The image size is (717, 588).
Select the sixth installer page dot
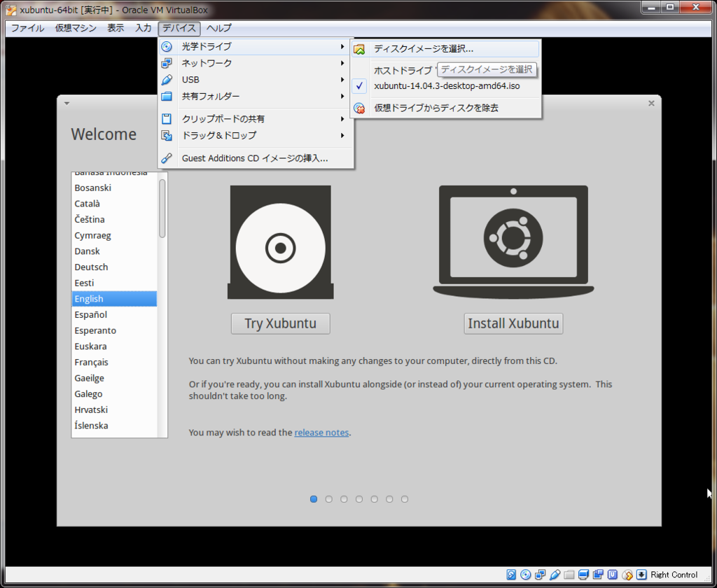[389, 499]
